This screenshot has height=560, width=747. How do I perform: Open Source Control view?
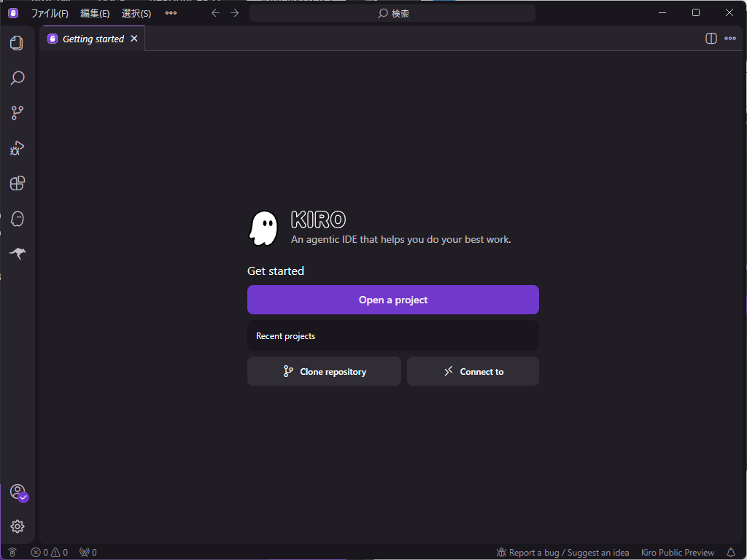point(18,113)
